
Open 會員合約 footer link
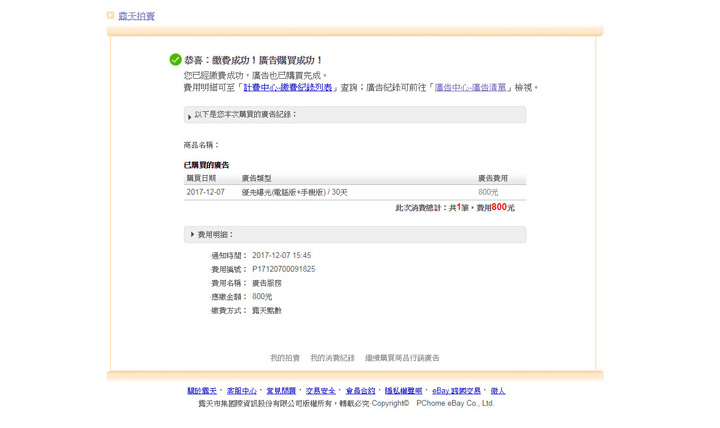360,391
